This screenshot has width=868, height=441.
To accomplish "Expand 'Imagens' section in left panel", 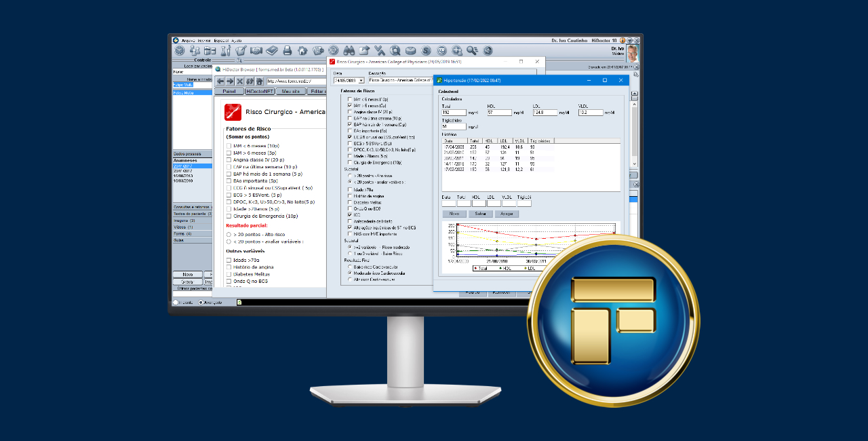I will coord(193,220).
